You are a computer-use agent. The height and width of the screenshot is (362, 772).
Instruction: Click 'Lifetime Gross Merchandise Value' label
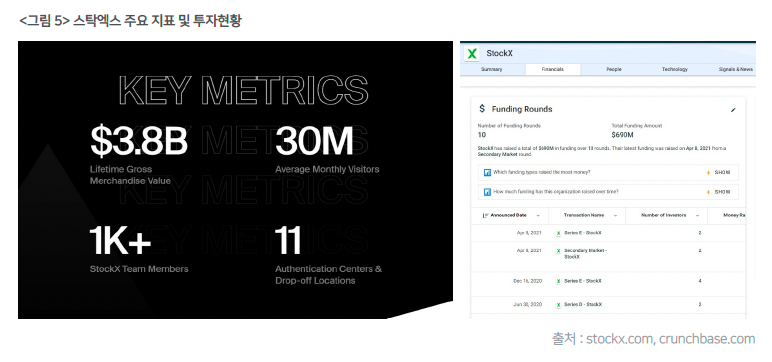[130, 175]
